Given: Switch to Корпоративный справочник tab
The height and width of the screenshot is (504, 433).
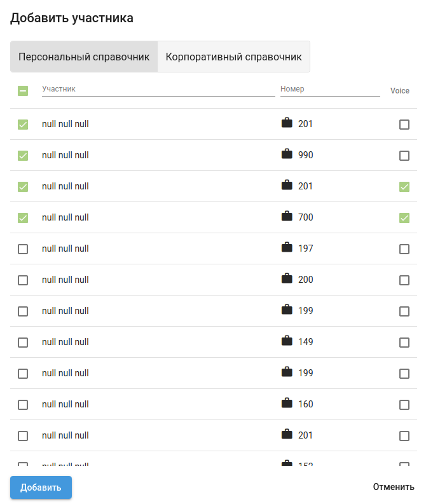Looking at the screenshot, I should pos(233,57).
